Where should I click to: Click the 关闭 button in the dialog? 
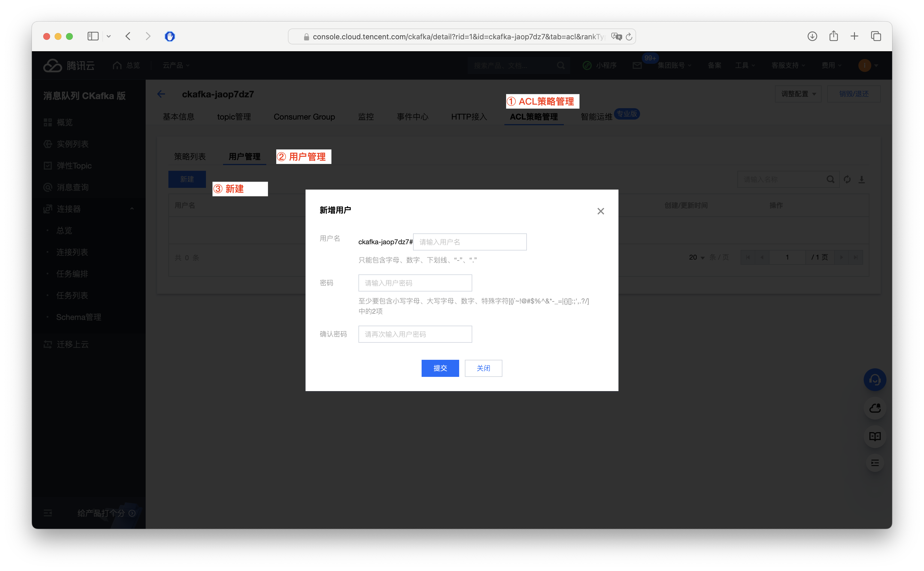pos(483,368)
